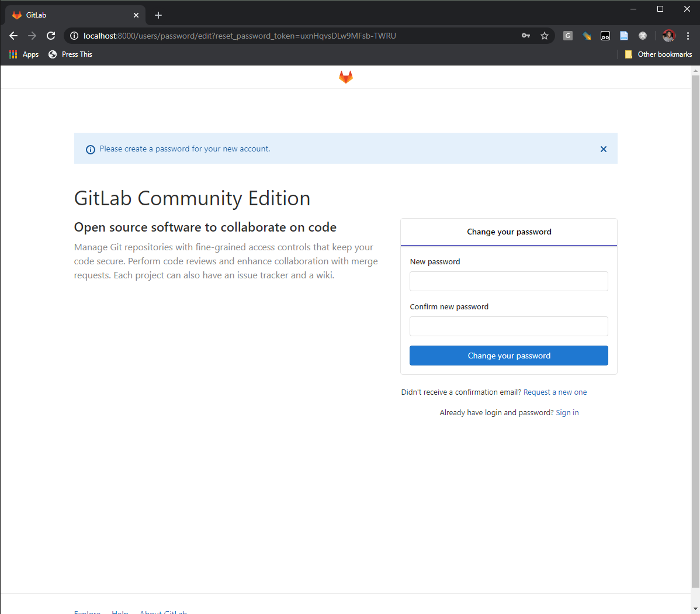Click the star to bookmark this page
700x614 pixels.
(544, 36)
